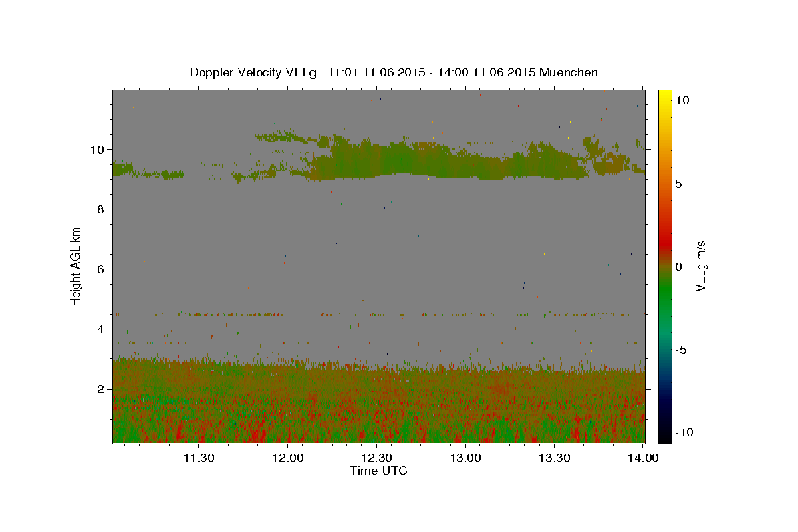Click the colorbar value label 10
The width and height of the screenshot is (798, 532).
coord(682,100)
